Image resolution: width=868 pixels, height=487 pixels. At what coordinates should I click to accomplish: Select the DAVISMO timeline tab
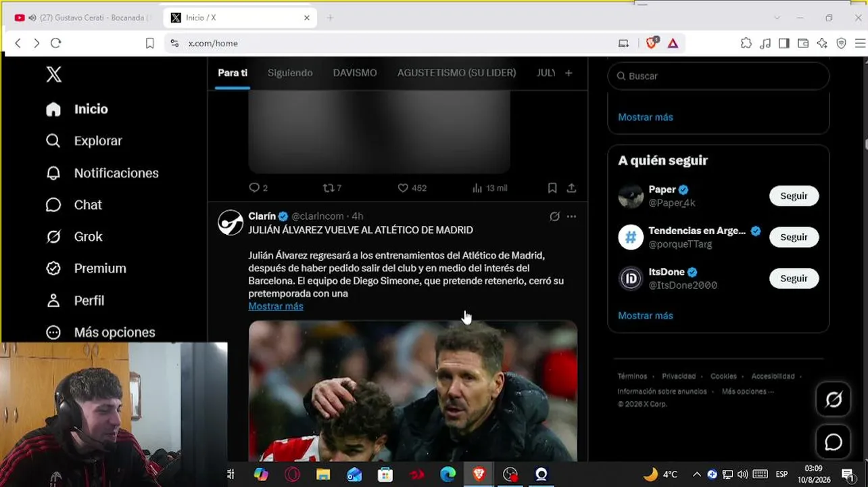355,72
